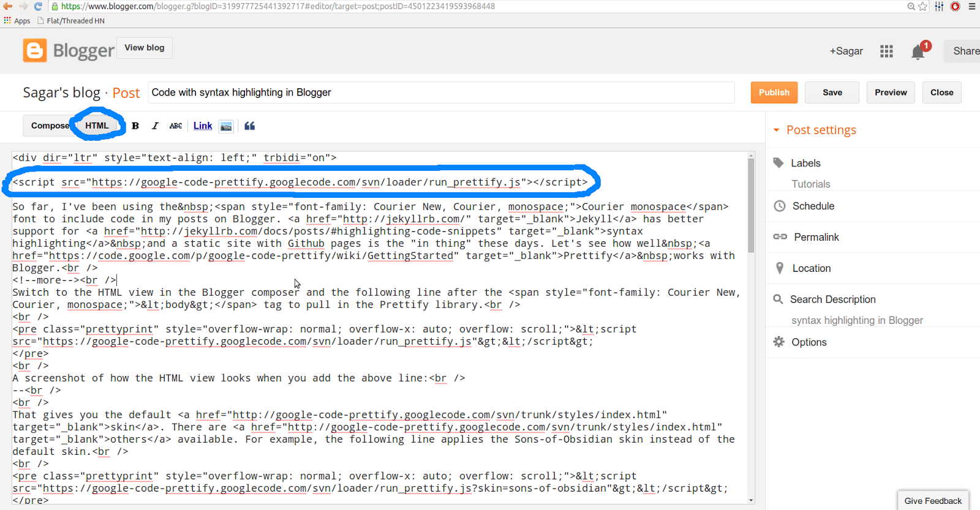This screenshot has width=980, height=510.
Task: Click the HTML editor's vertical scrollbar thumb
Action: pos(751,205)
